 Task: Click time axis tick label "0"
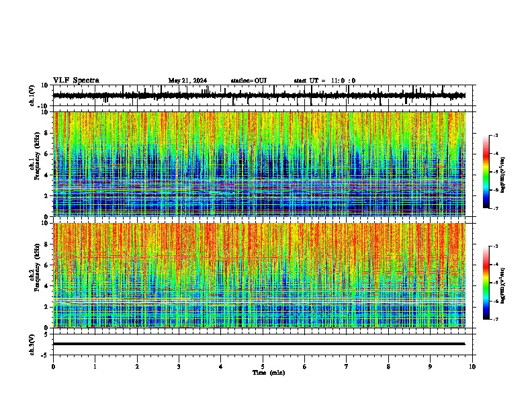53,367
